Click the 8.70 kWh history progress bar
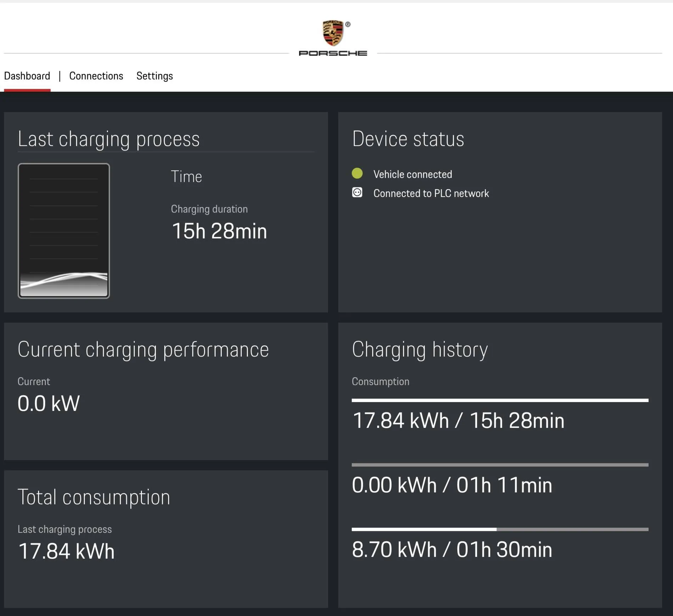 tap(500, 529)
